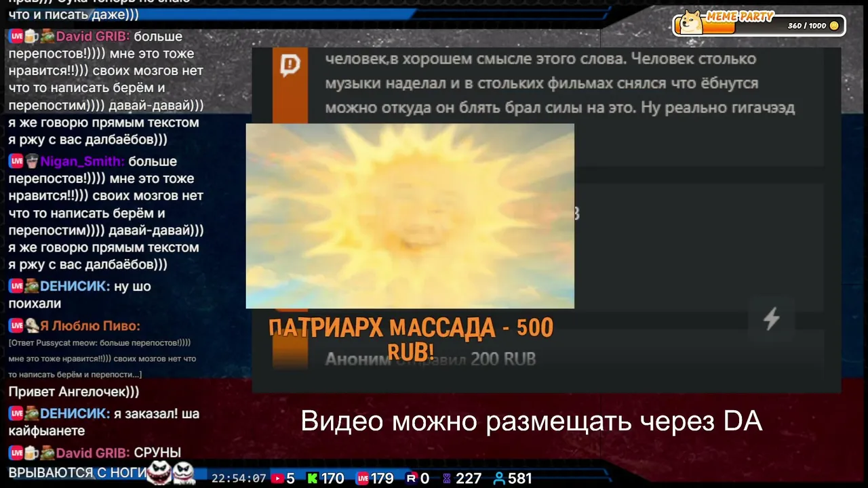Click the ДЕНИСИК username beside 'ну шо'
Image resolution: width=868 pixels, height=488 pixels.
pos(75,286)
